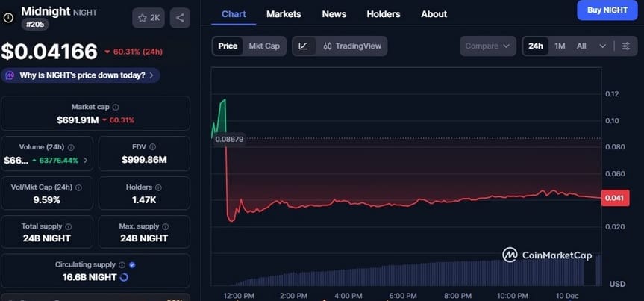644x301 pixels.
Task: Click the Buy NIGHT button
Action: pos(607,10)
